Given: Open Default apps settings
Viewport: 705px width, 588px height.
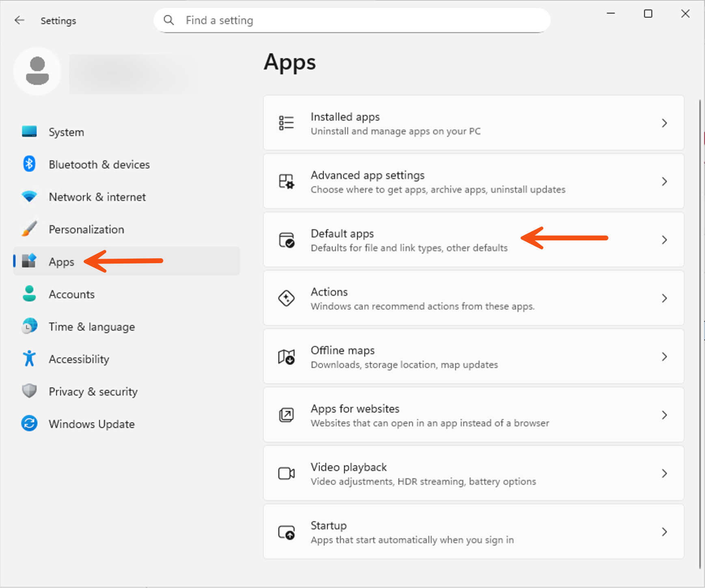Looking at the screenshot, I should [x=474, y=240].
